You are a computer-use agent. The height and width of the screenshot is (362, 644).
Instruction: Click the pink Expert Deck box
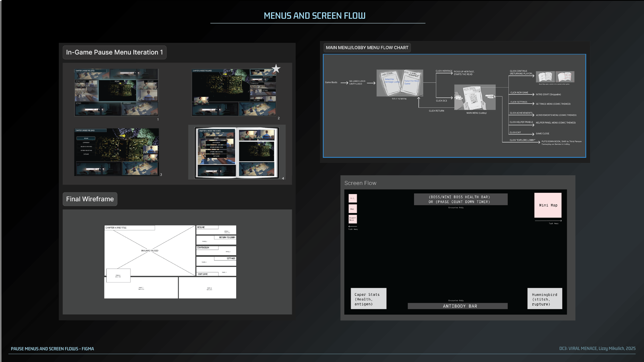tap(353, 219)
